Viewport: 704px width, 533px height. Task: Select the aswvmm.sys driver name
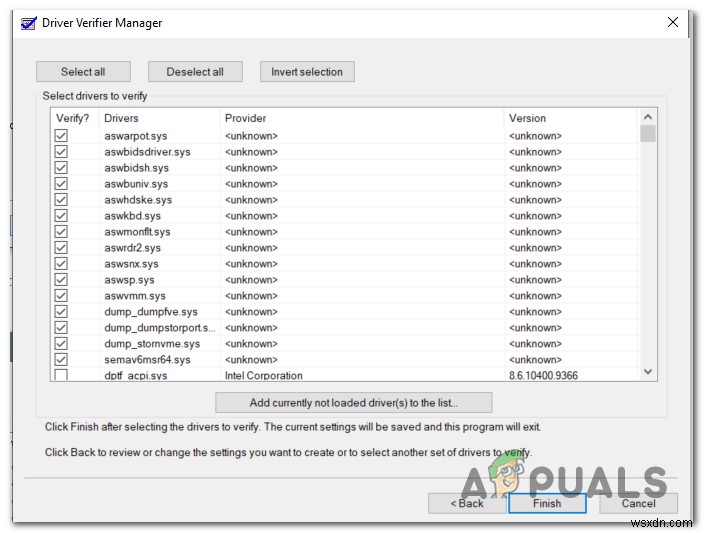(x=135, y=296)
